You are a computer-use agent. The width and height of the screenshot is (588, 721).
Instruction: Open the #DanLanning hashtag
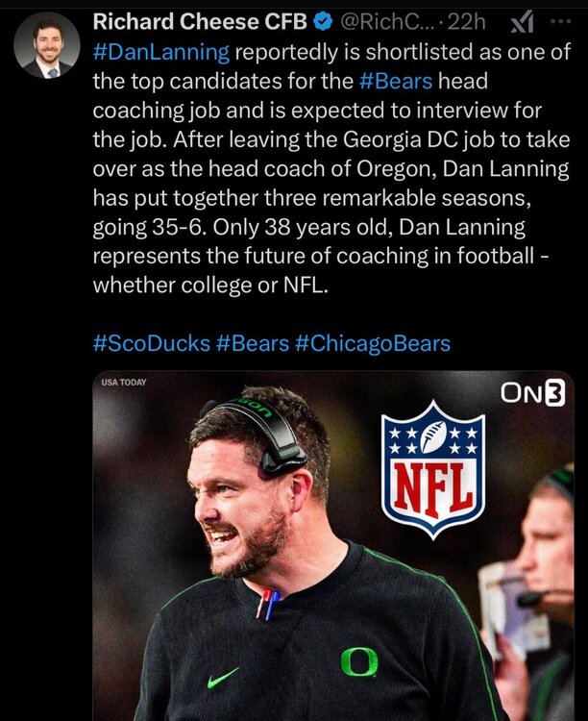[x=160, y=49]
